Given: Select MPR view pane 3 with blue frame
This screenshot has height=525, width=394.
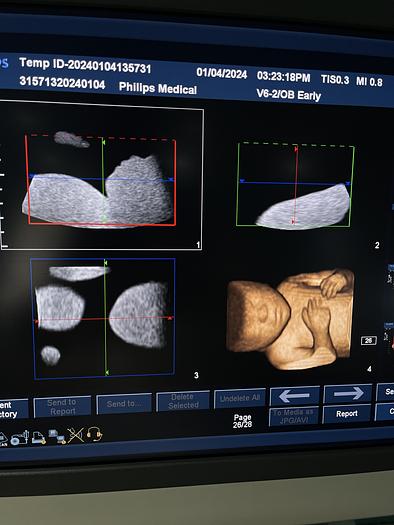Looking at the screenshot, I should (x=103, y=318).
